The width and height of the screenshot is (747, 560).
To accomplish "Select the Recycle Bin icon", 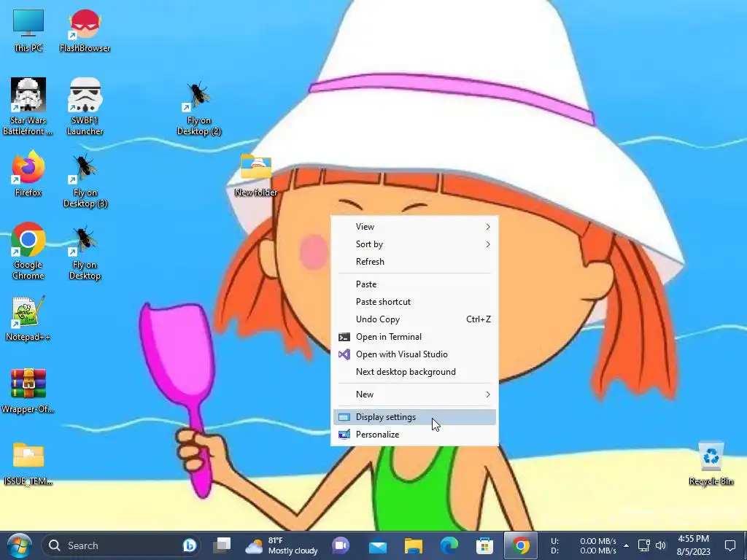I will click(x=711, y=463).
